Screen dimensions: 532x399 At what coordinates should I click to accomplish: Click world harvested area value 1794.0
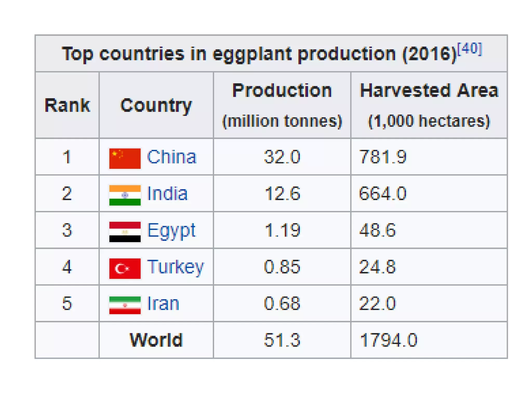point(388,340)
